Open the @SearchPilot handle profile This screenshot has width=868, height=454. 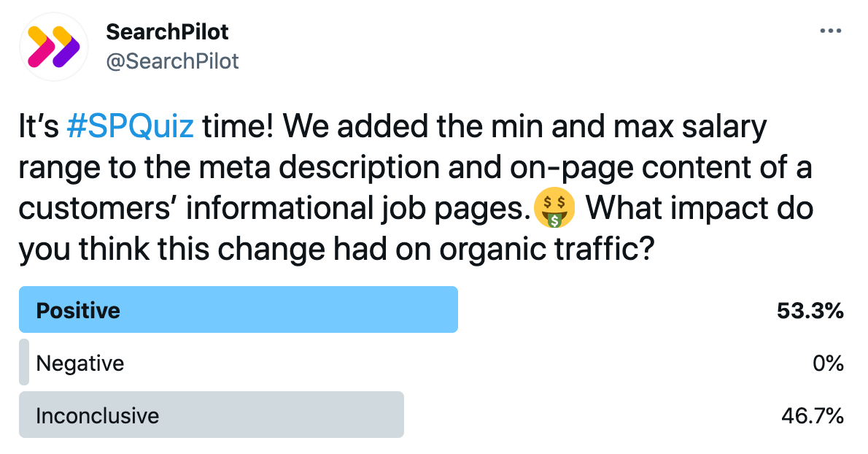click(172, 61)
